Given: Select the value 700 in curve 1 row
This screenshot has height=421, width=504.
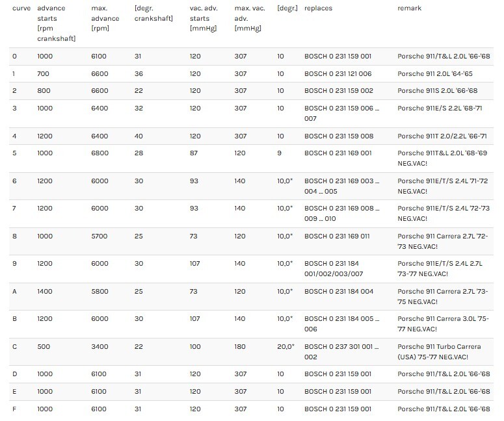Looking at the screenshot, I should (43, 74).
